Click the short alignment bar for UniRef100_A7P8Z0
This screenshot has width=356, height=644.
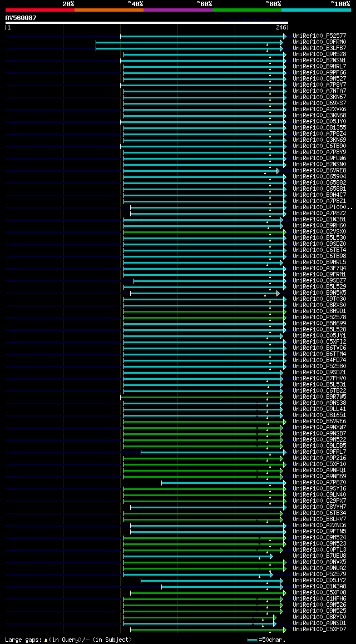pyautogui.click(x=224, y=483)
